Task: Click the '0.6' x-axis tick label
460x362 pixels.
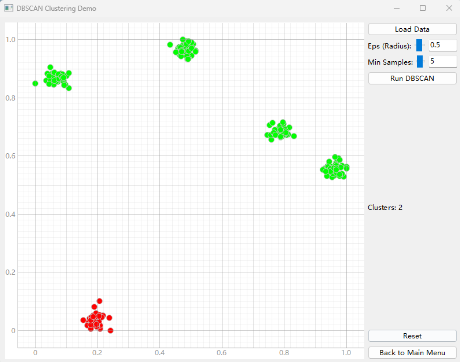Action: pos(222,352)
